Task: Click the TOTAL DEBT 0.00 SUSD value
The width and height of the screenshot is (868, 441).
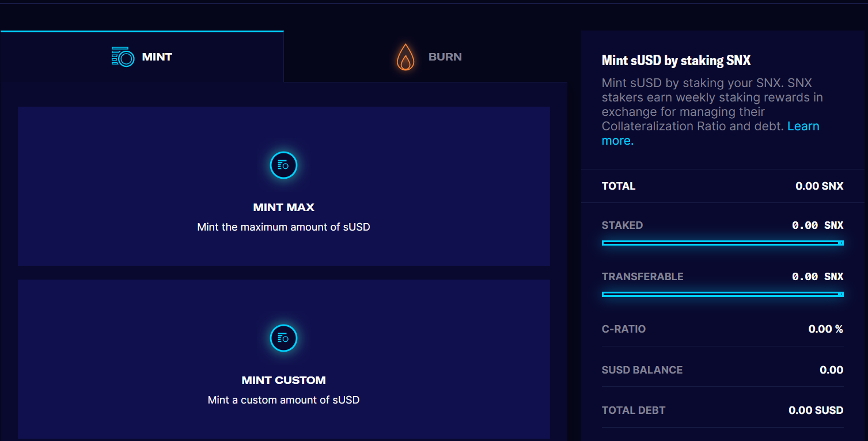Action: (x=816, y=410)
